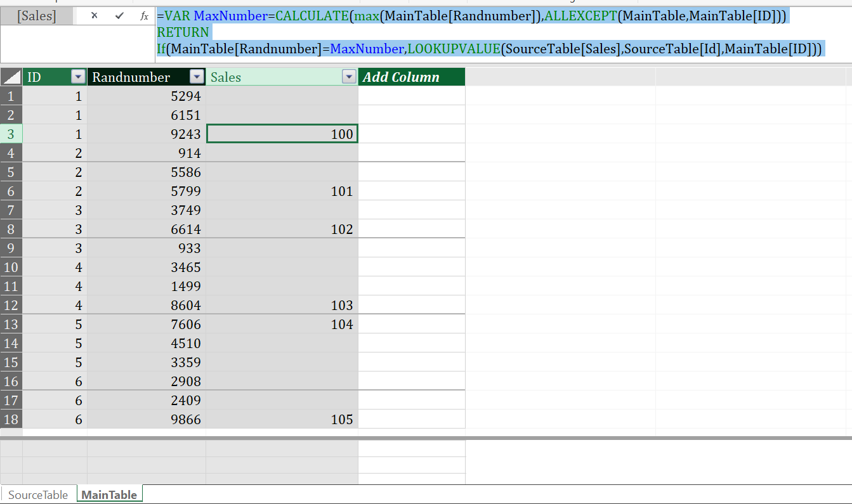Select the Sales cell showing 104

(x=282, y=324)
